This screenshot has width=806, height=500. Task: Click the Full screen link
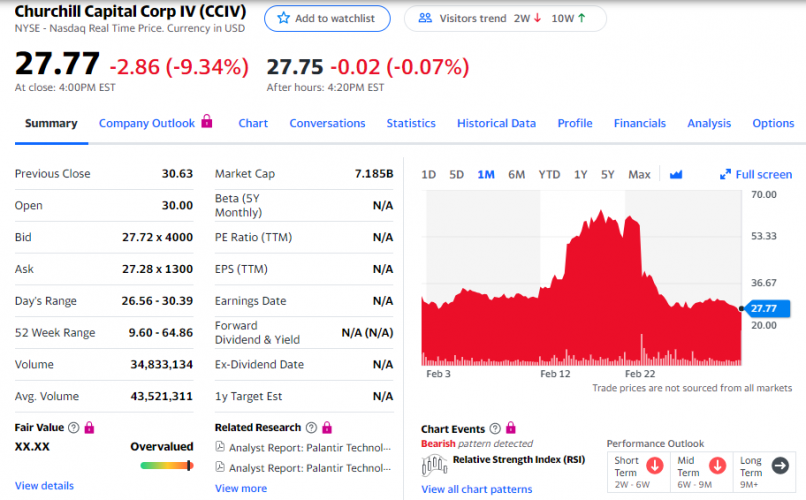pyautogui.click(x=763, y=175)
